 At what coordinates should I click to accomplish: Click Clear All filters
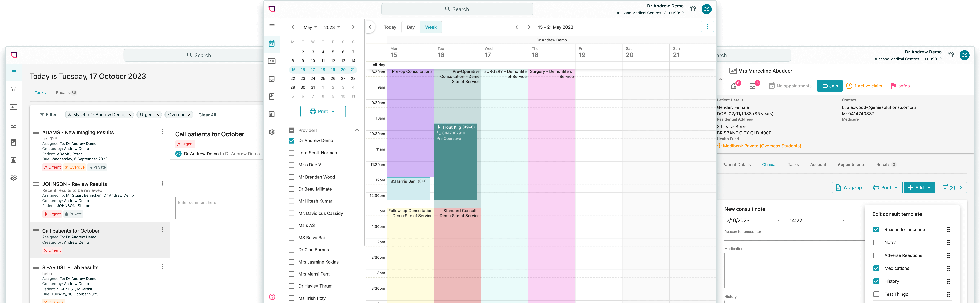point(207,115)
